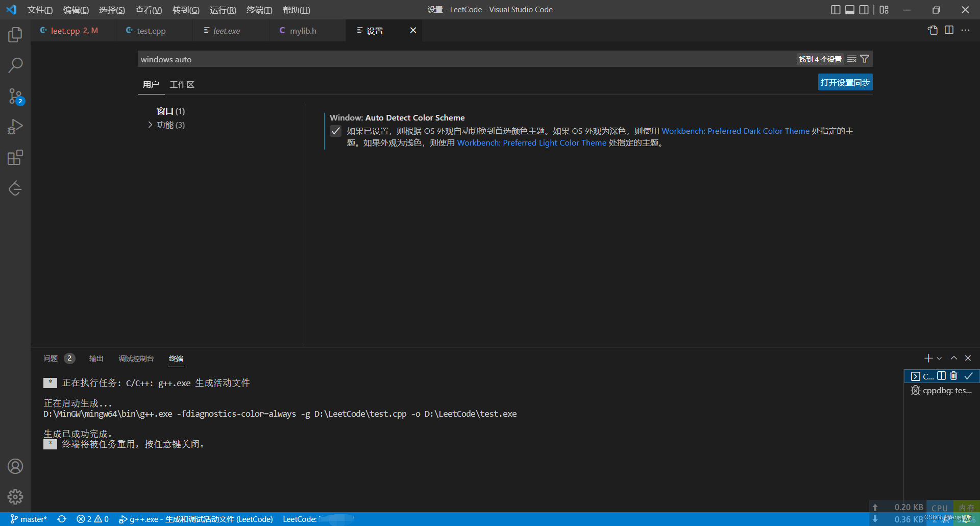The width and height of the screenshot is (980, 526).
Task: Select the 工作区 settings scope tab
Action: tap(182, 84)
